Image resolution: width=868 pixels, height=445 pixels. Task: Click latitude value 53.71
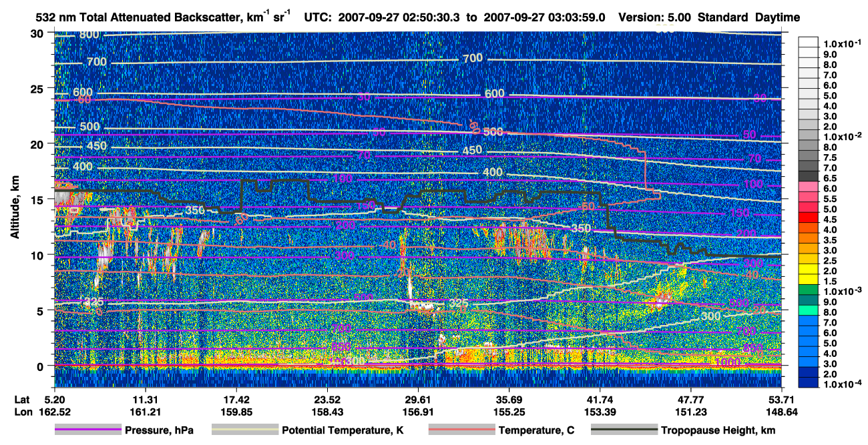point(781,400)
